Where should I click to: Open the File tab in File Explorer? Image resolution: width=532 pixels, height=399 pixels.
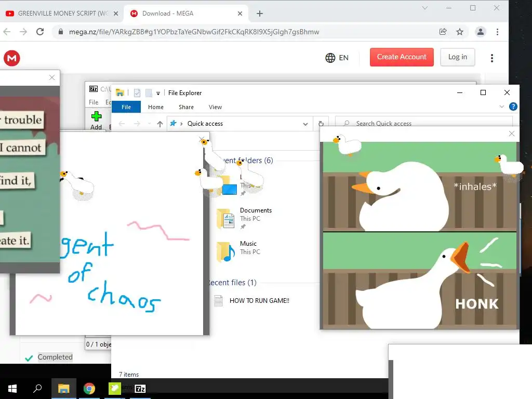tap(126, 107)
